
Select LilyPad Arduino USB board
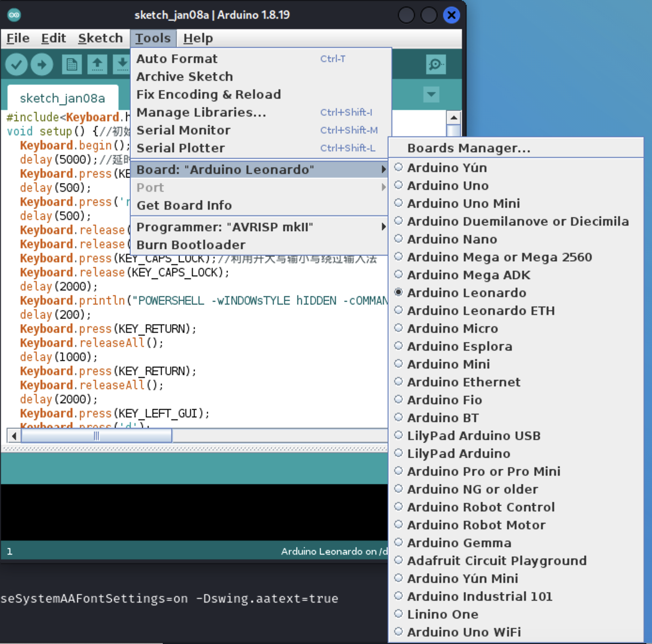[516, 436]
